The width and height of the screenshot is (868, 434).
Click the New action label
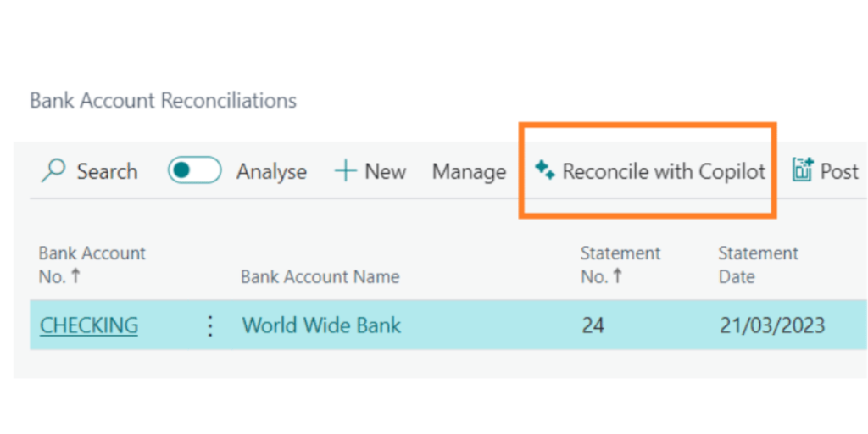pyautogui.click(x=385, y=171)
